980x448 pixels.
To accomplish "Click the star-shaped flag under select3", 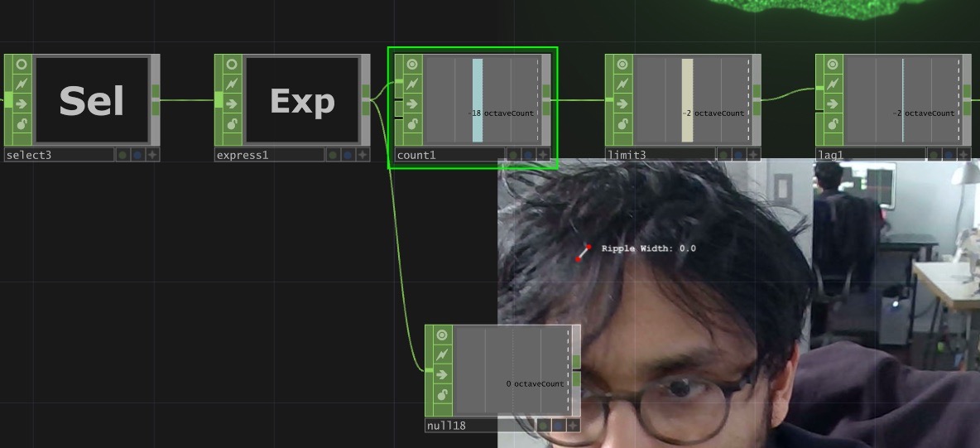I will point(152,155).
